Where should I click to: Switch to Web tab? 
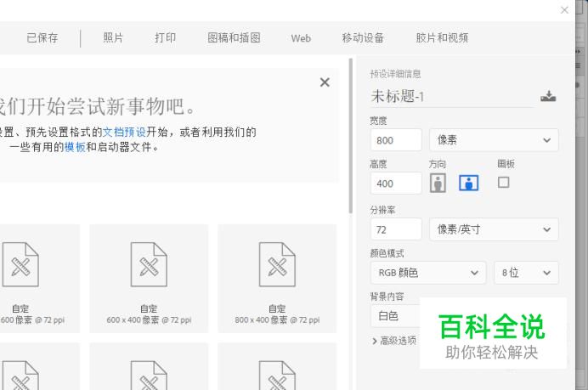(301, 38)
